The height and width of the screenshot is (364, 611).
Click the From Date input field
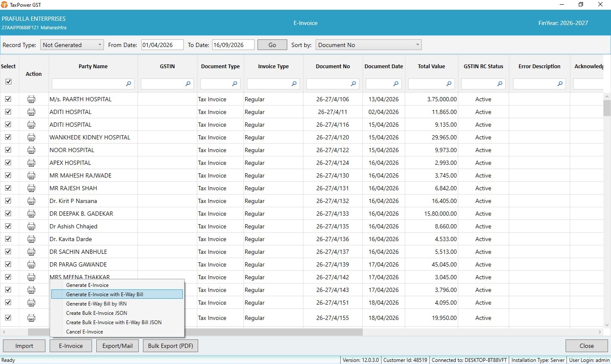click(163, 45)
